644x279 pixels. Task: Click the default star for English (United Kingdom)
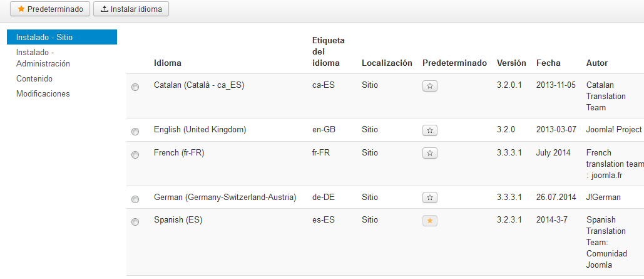pyautogui.click(x=429, y=130)
